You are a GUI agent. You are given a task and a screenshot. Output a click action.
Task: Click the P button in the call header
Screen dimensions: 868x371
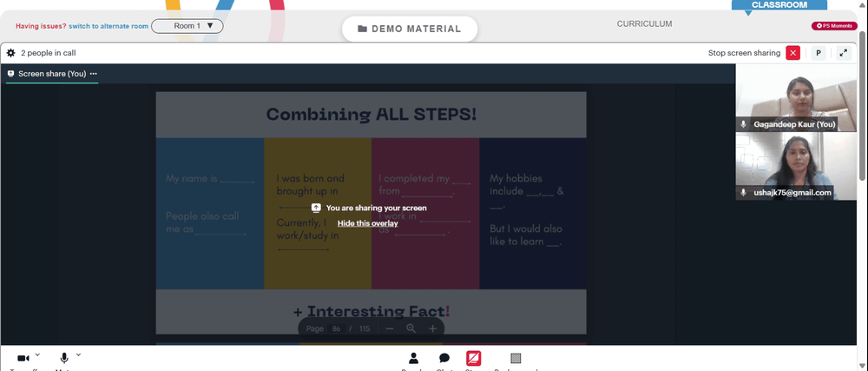coord(819,53)
